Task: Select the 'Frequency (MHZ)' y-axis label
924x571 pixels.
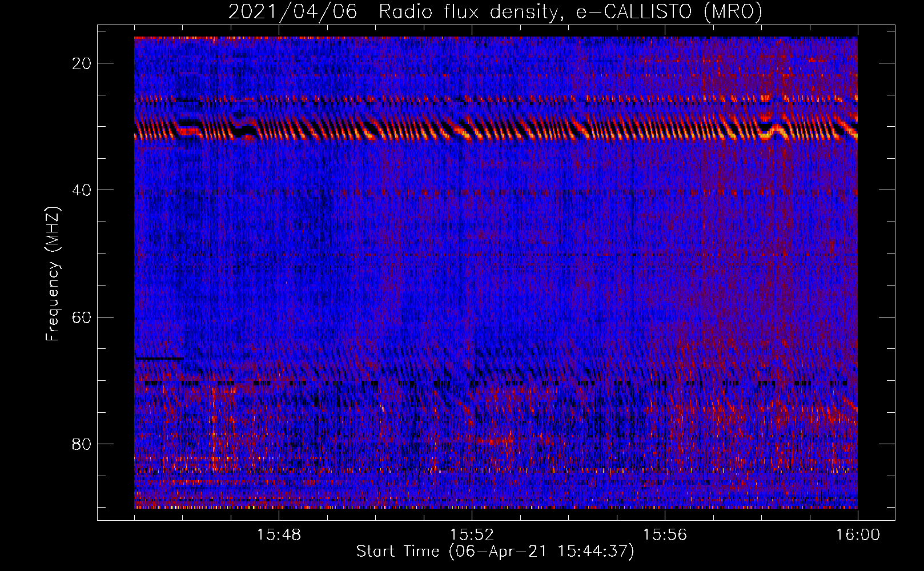Action: coord(53,274)
